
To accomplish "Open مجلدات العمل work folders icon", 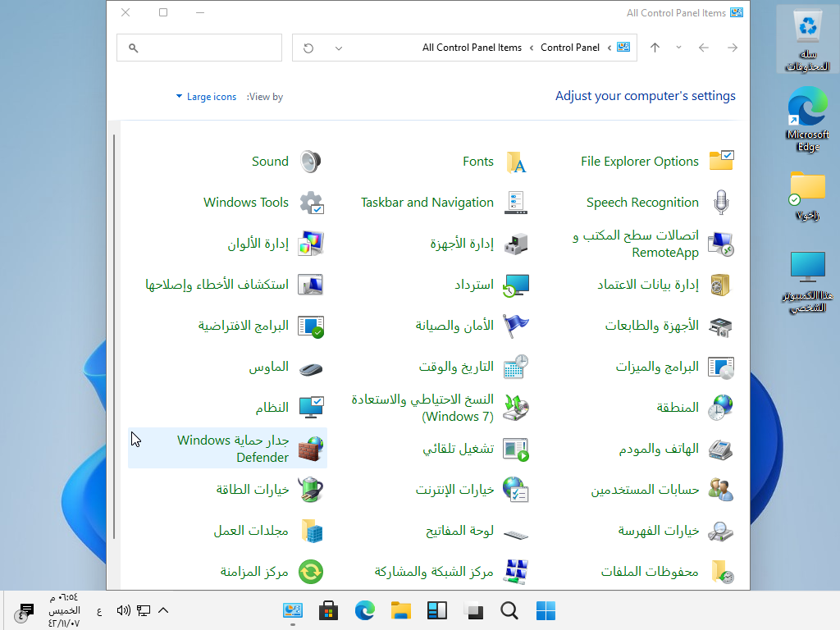I will point(312,531).
